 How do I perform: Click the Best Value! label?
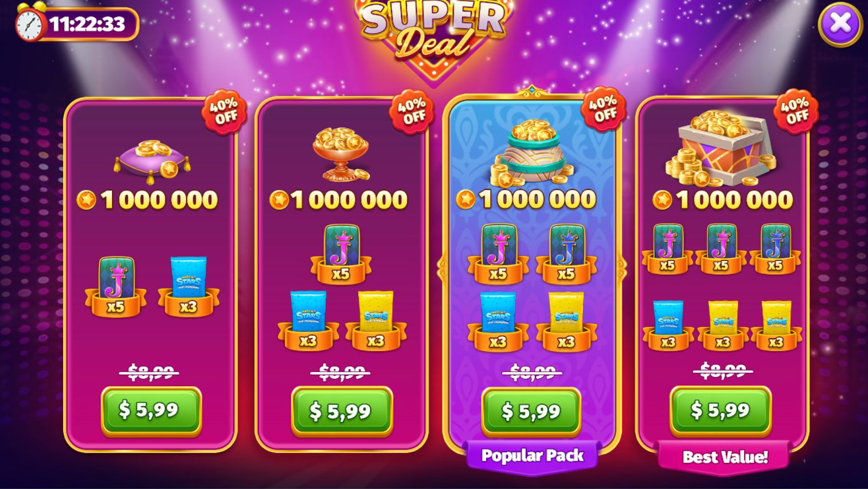click(x=725, y=457)
